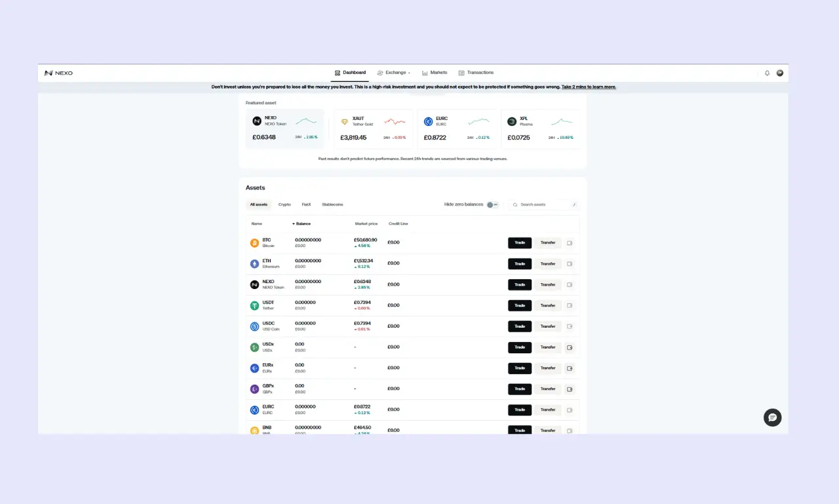Select the All assets filter
839x504 pixels.
pos(259,204)
